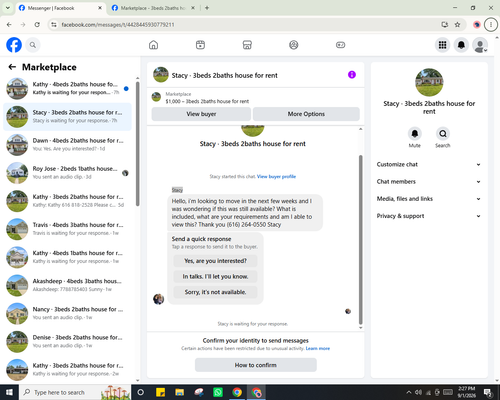
Task: Open Dawn 4beds 2baths house conversation
Action: pyautogui.click(x=67, y=145)
